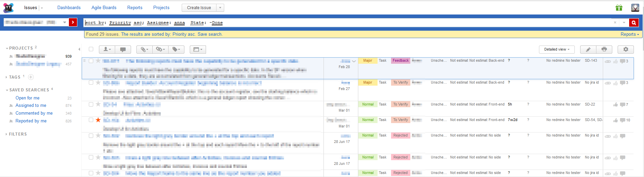Open the Create Issue dropdown arrow
Image resolution: width=644 pixels, height=177 pixels.
click(220, 8)
